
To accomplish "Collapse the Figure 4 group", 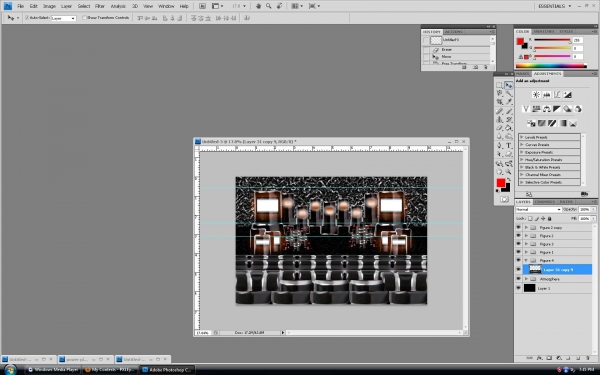I will pos(526,260).
